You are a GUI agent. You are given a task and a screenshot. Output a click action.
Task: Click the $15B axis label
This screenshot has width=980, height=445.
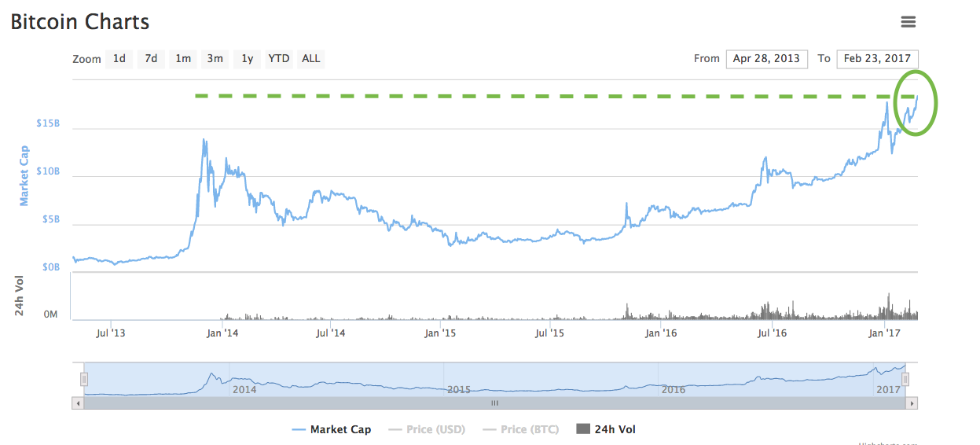coord(47,124)
